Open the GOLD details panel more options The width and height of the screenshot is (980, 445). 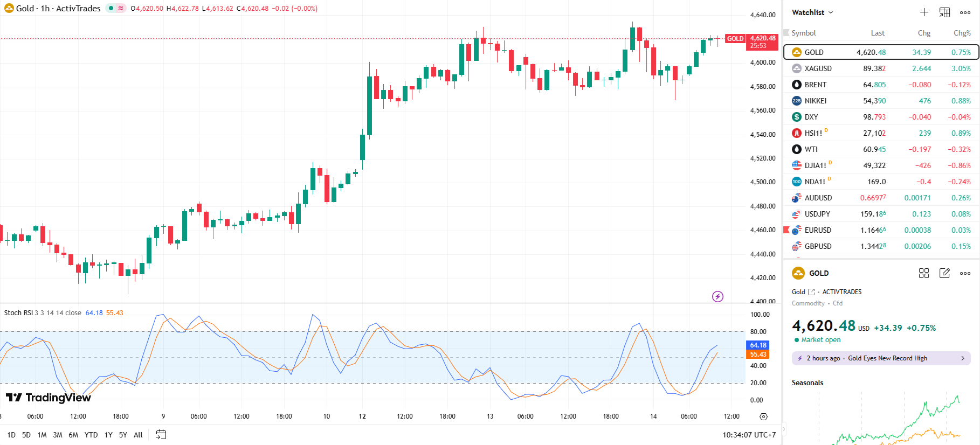tap(965, 273)
